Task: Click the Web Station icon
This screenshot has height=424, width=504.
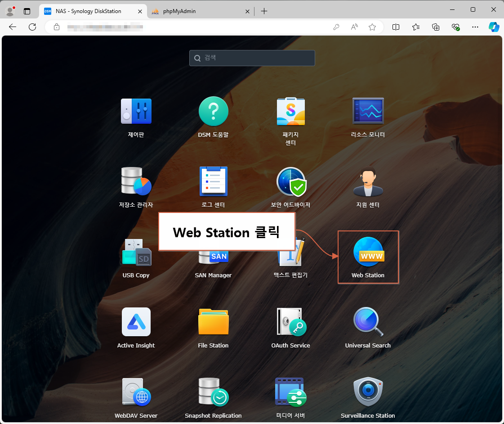Action: pos(368,252)
